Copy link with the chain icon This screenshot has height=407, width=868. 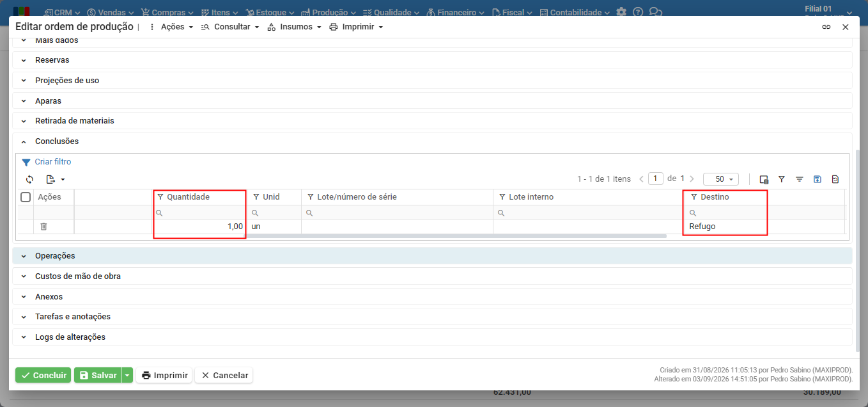(x=826, y=27)
